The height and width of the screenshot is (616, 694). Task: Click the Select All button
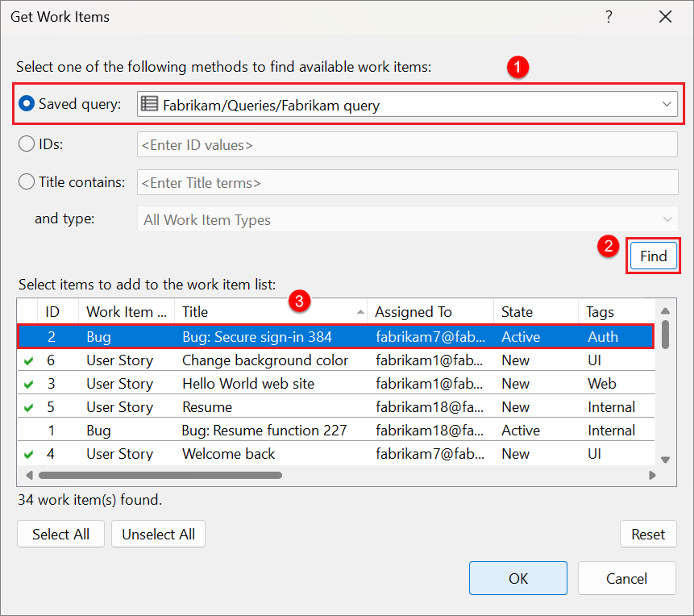point(60,534)
